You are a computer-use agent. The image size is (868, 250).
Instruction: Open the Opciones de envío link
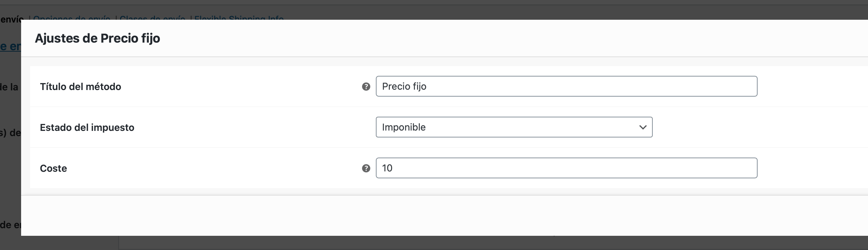(72, 17)
